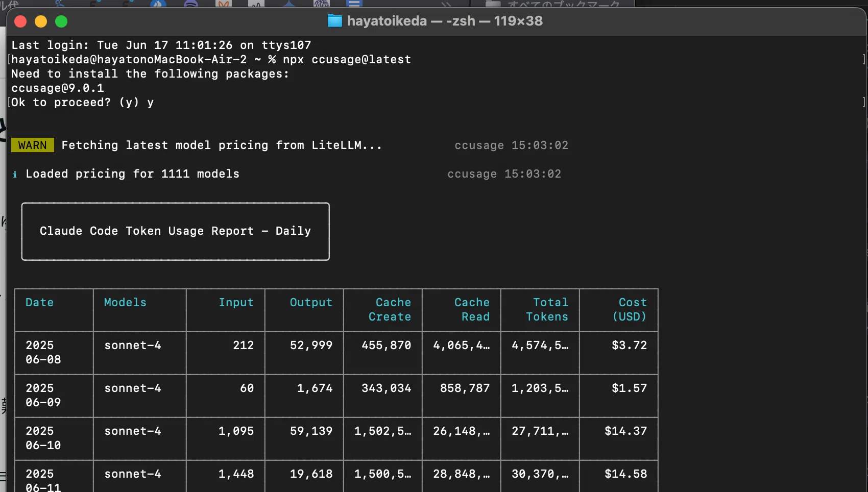Click the truncated total tokens value '27,711,…'
The width and height of the screenshot is (868, 492).
click(x=540, y=431)
